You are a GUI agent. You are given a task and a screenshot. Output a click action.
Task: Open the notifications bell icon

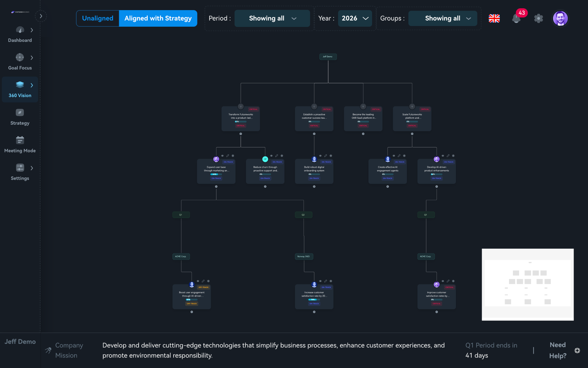[516, 18]
